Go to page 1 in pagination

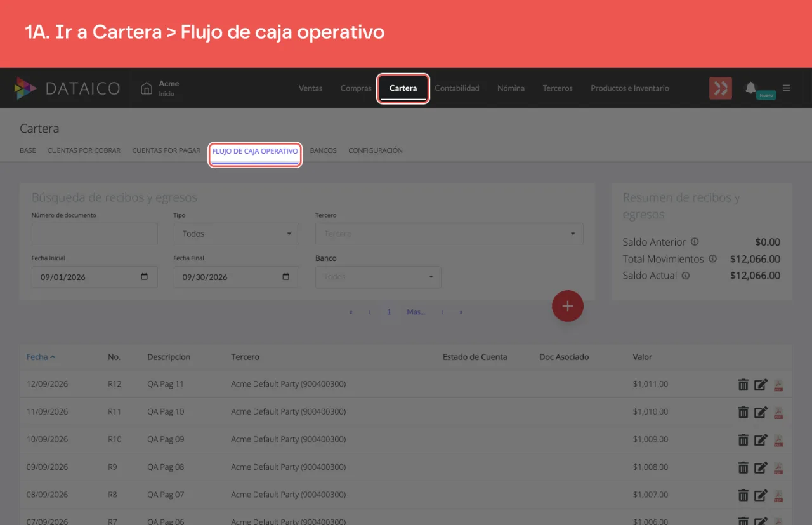pos(389,312)
